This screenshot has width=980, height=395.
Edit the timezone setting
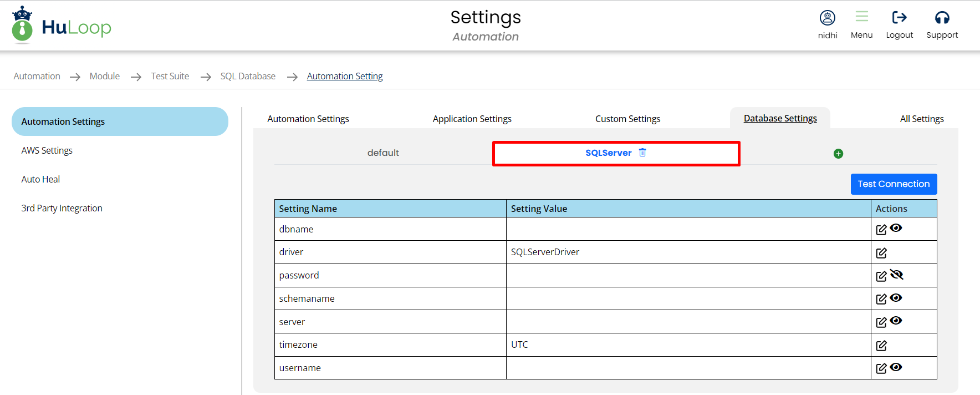pyautogui.click(x=881, y=346)
